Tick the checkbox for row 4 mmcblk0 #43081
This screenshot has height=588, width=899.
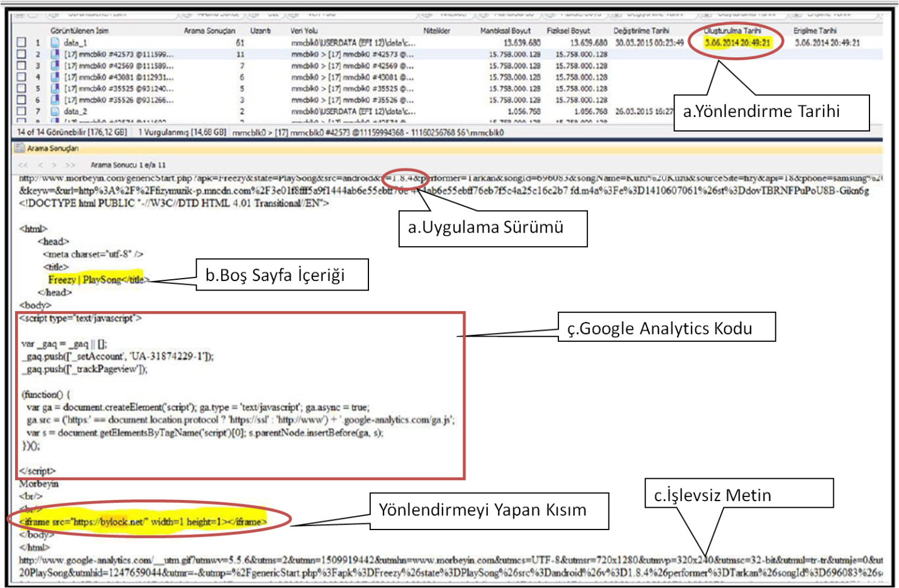(22, 77)
